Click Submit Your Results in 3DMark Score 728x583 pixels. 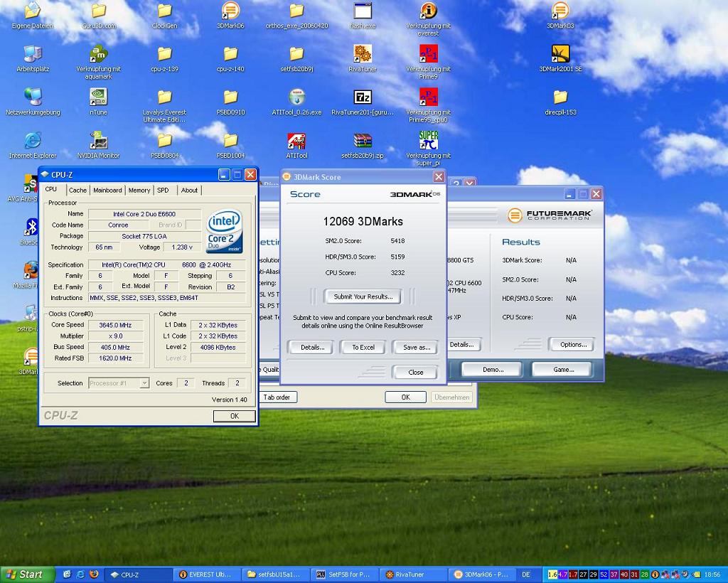point(363,296)
